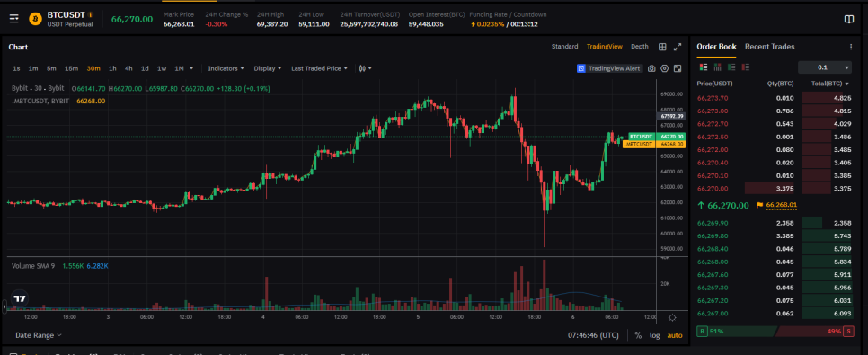This screenshot has width=868, height=355.
Task: Select the 1m timeframe
Action: pos(33,68)
